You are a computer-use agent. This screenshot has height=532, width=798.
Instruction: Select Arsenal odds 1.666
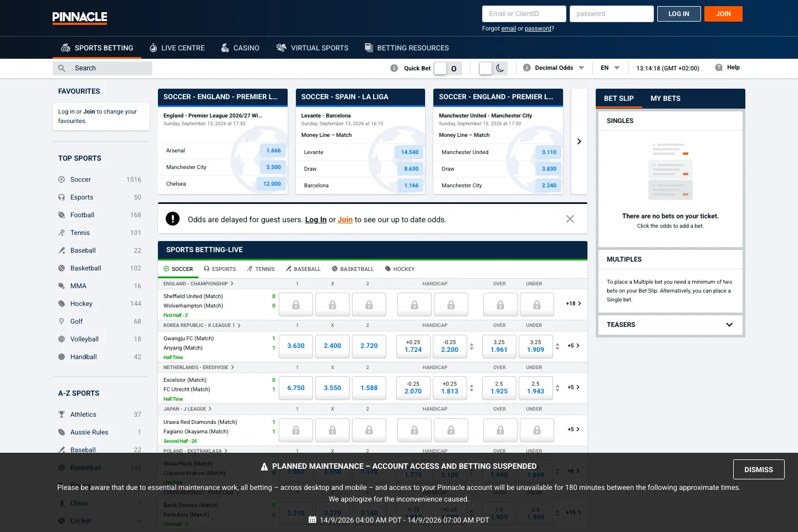point(273,151)
